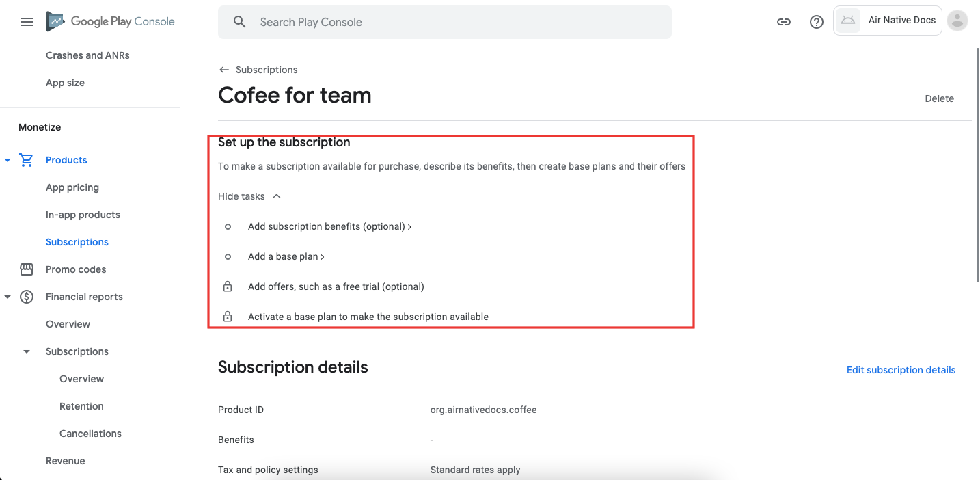The width and height of the screenshot is (980, 480).
Task: Open the Air Native Docs app selector
Action: (888, 21)
